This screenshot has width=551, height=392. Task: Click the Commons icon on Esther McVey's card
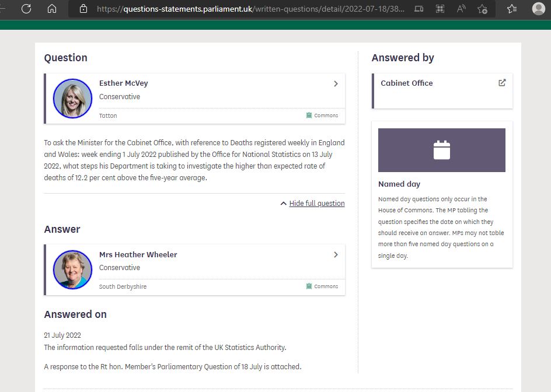309,116
